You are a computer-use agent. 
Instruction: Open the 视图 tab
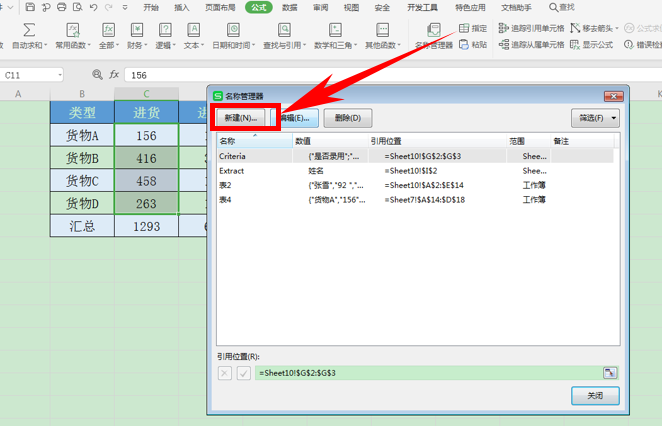pos(351,7)
